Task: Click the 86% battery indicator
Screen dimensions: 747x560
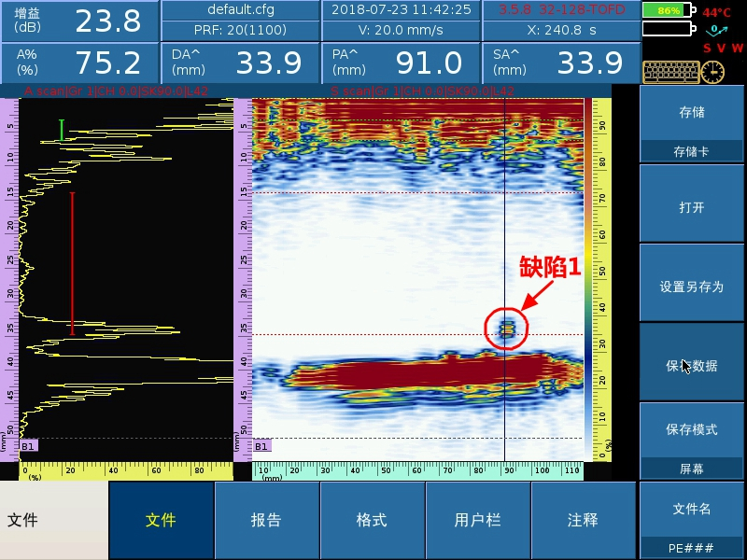Action: pos(668,10)
